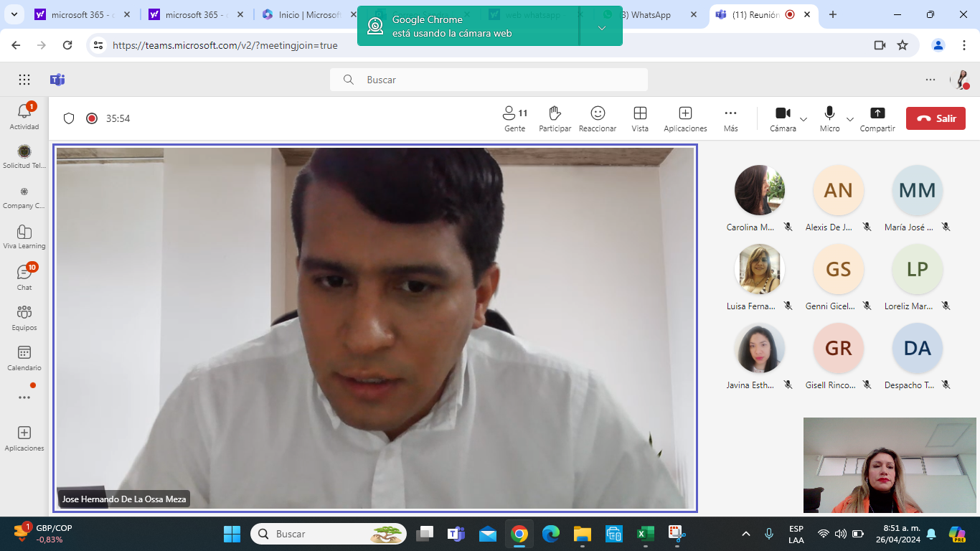Share screen with Compartir

coord(877,119)
